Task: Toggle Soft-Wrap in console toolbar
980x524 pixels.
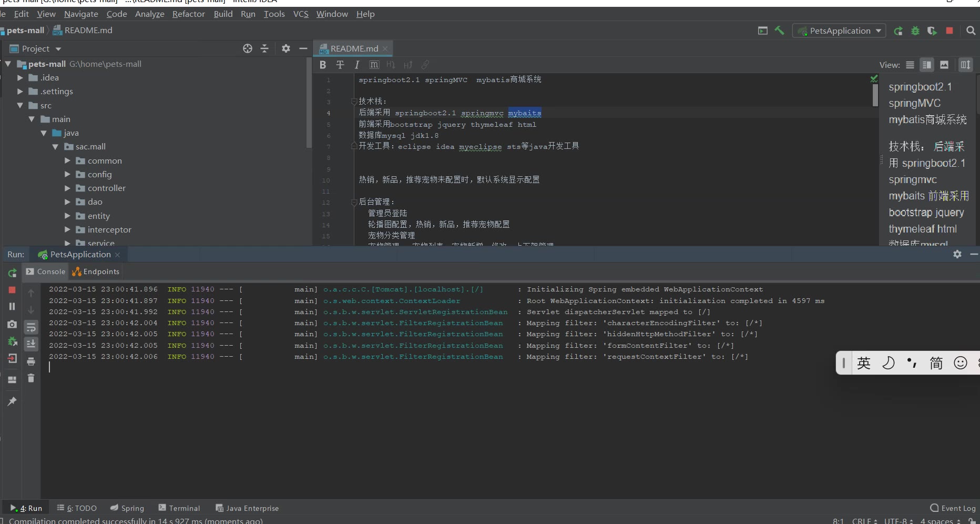Action: (x=31, y=327)
